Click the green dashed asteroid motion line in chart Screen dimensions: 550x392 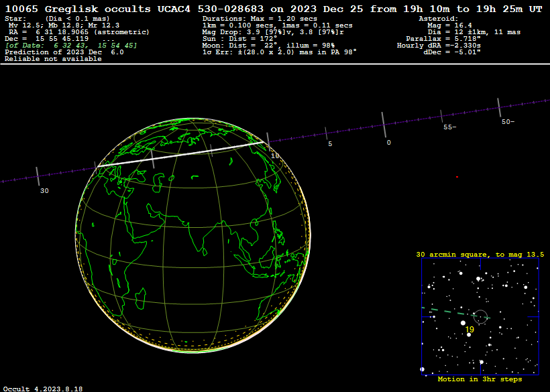click(455, 313)
